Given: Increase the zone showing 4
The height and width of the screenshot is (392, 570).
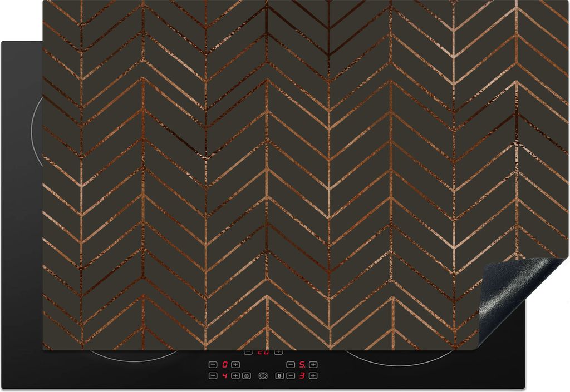Looking at the screenshot, I should pyautogui.click(x=235, y=376).
